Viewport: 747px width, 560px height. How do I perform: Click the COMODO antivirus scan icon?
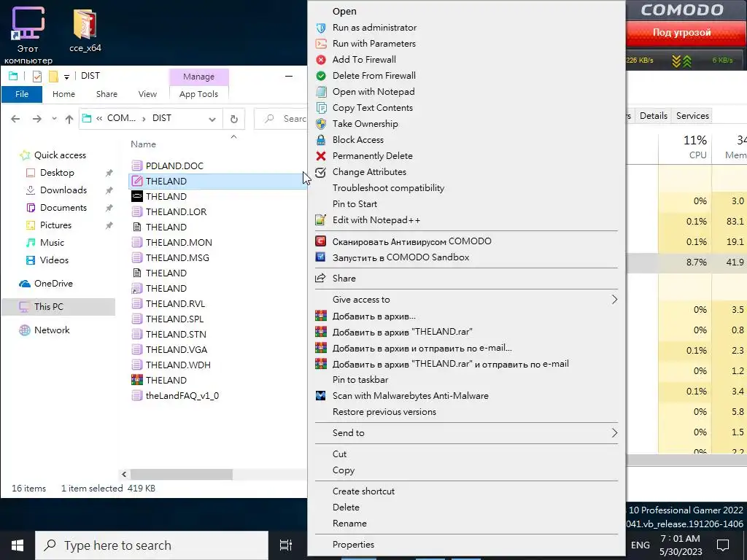point(321,241)
